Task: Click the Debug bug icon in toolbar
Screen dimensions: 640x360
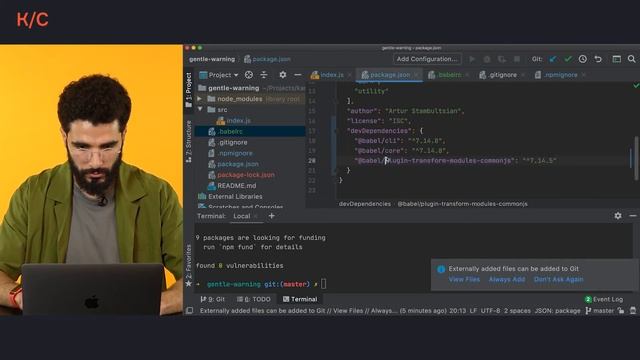Action: tap(487, 59)
